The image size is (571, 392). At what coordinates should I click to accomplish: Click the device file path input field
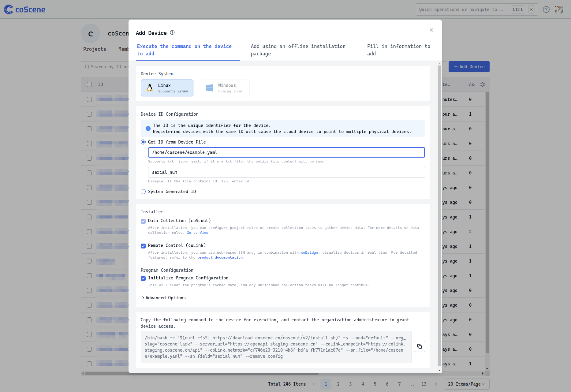(x=286, y=152)
